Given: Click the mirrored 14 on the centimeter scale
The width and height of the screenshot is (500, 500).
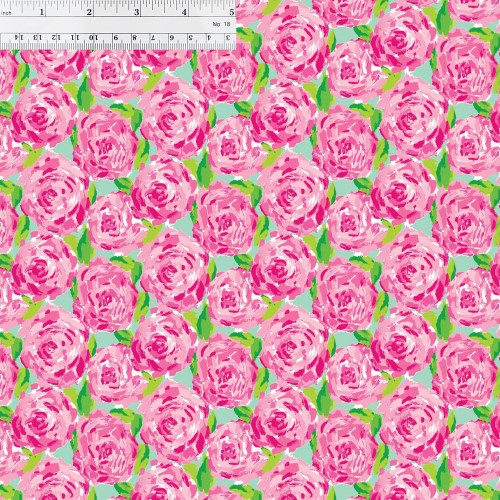Looking at the screenshot, I should coord(19,38).
